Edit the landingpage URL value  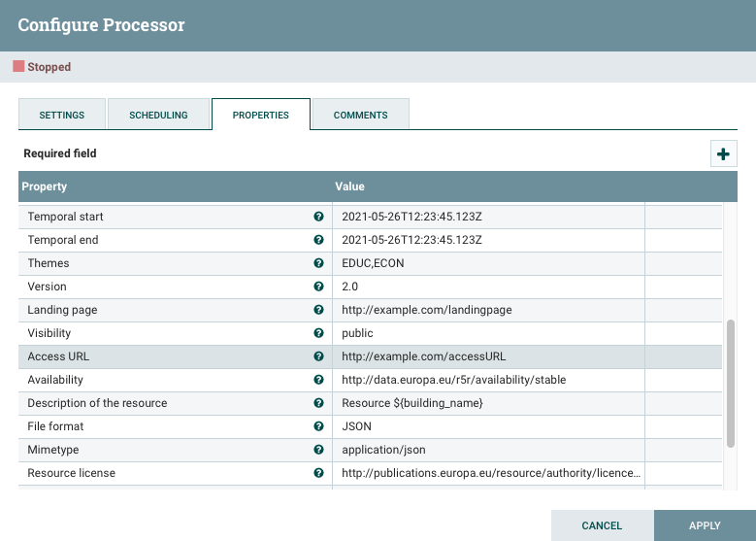[488, 310]
